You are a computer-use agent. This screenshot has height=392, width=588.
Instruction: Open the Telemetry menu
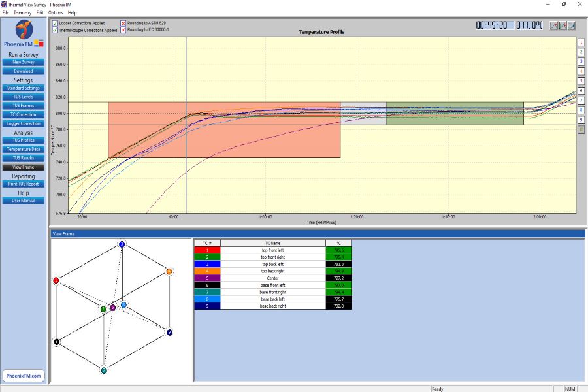click(22, 13)
